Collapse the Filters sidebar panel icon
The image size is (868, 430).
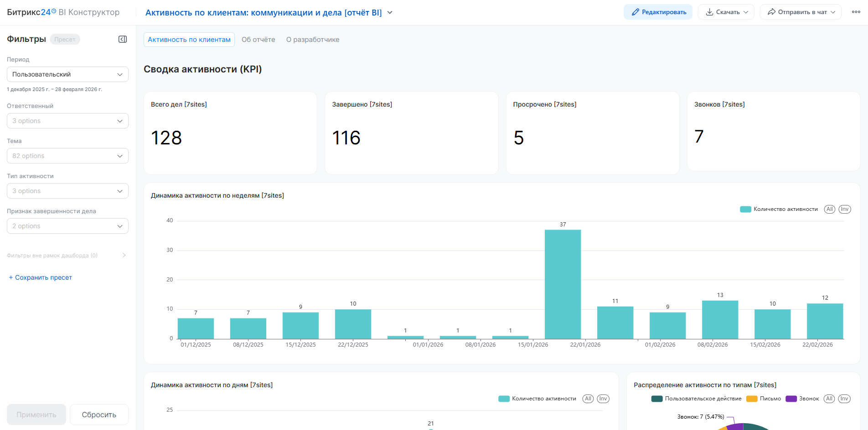[122, 39]
